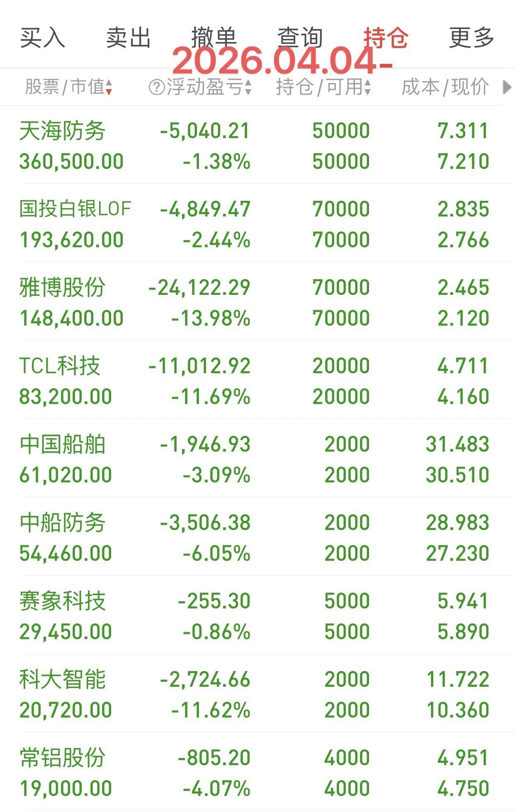Viewport: 515px width, 812px height.
Task: Click the floating P&L help question-mark icon
Action: [x=157, y=88]
